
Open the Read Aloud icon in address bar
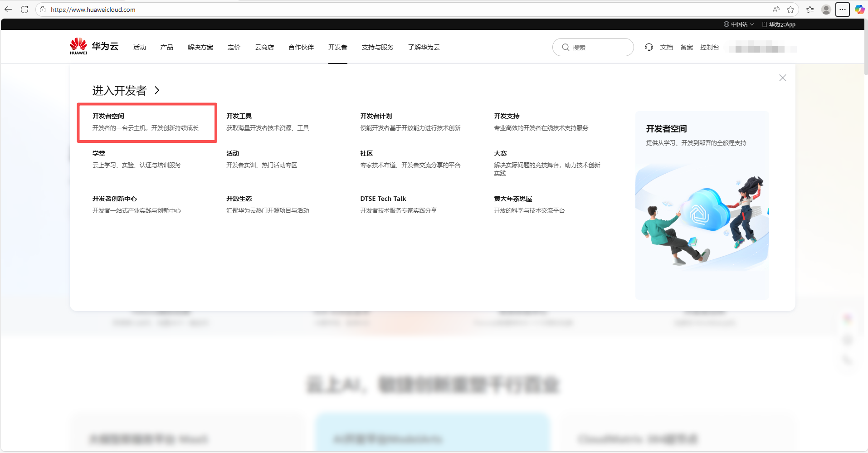(x=776, y=10)
